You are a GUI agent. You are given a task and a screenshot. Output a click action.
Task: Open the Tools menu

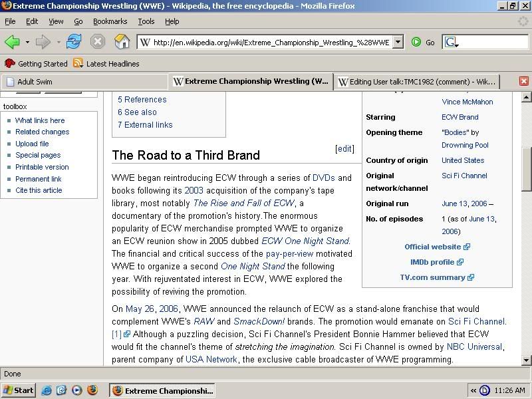point(146,21)
